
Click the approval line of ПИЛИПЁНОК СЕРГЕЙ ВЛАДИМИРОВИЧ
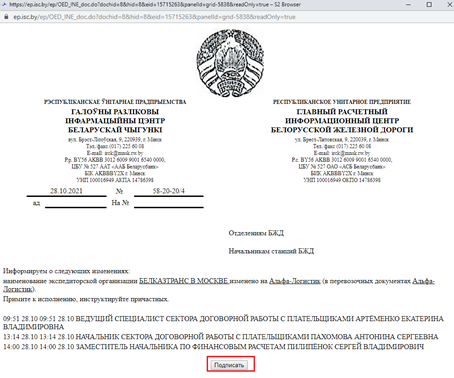point(214,347)
